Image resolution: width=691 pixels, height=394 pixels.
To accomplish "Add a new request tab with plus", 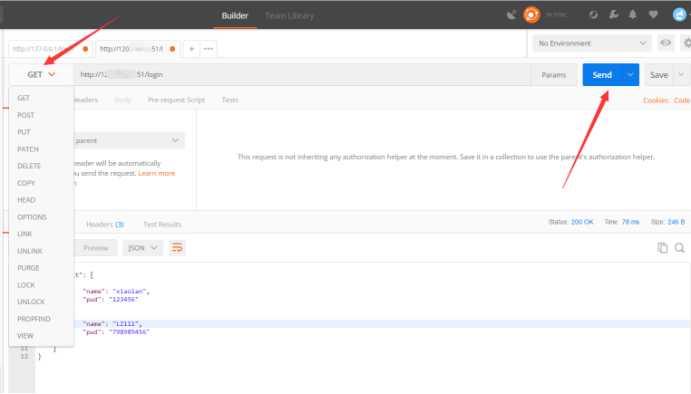I will (192, 48).
